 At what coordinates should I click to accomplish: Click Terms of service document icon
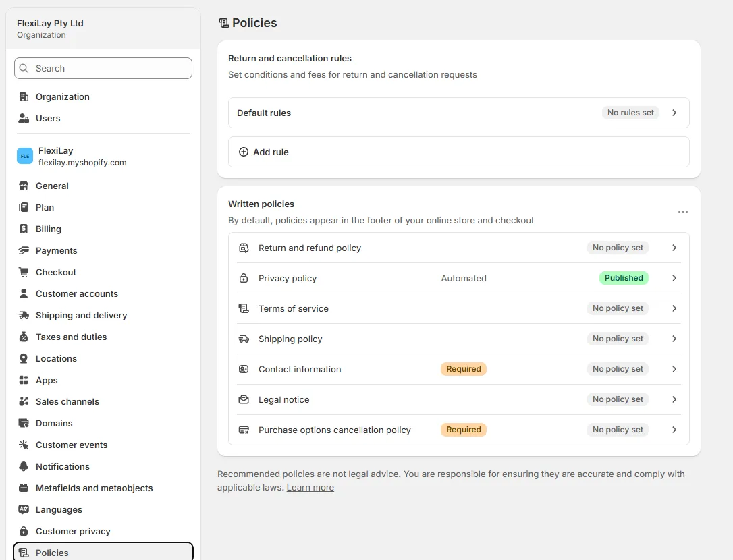(244, 308)
